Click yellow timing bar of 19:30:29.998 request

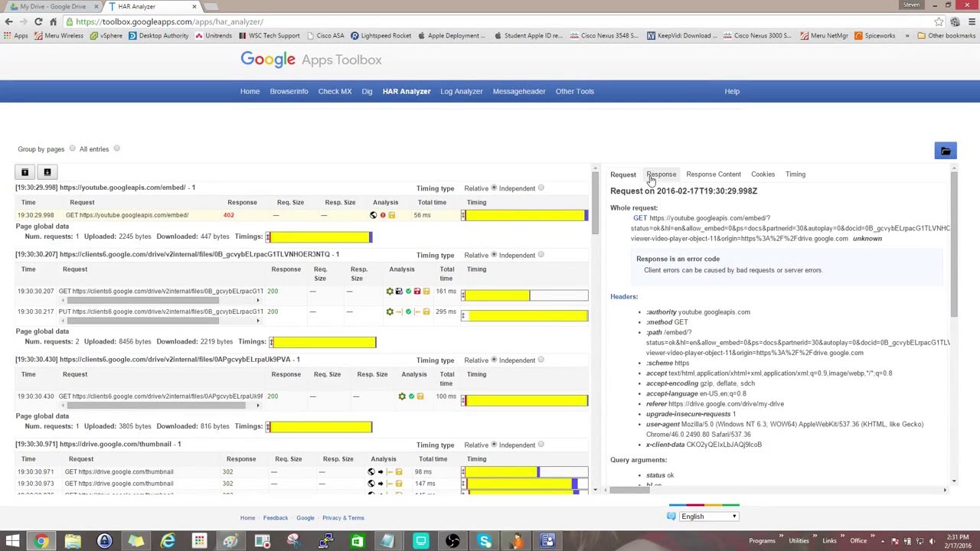525,216
